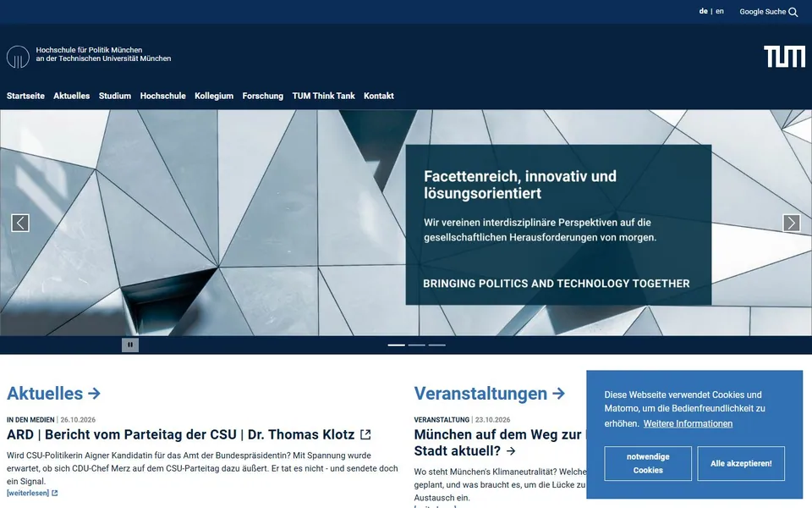Accept only notwendige Cookies
Screen dimensions: 812x508
(x=648, y=463)
